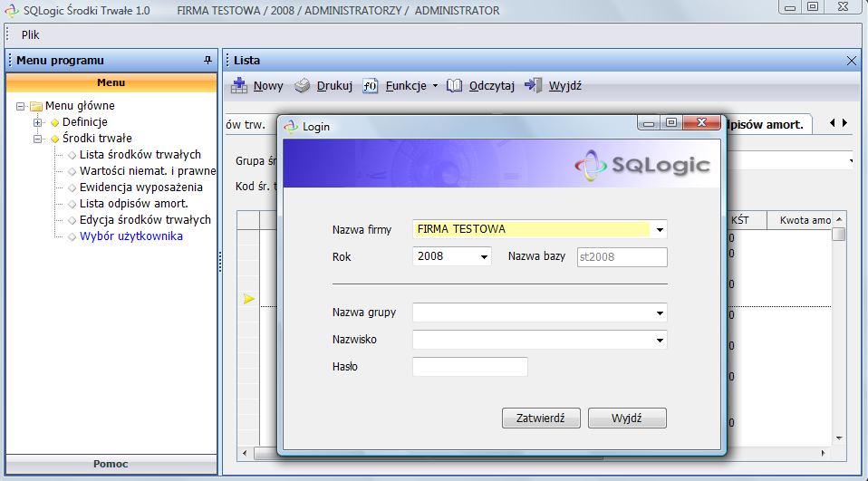
Task: Click the Menu główne folder icon
Action: click(x=36, y=106)
